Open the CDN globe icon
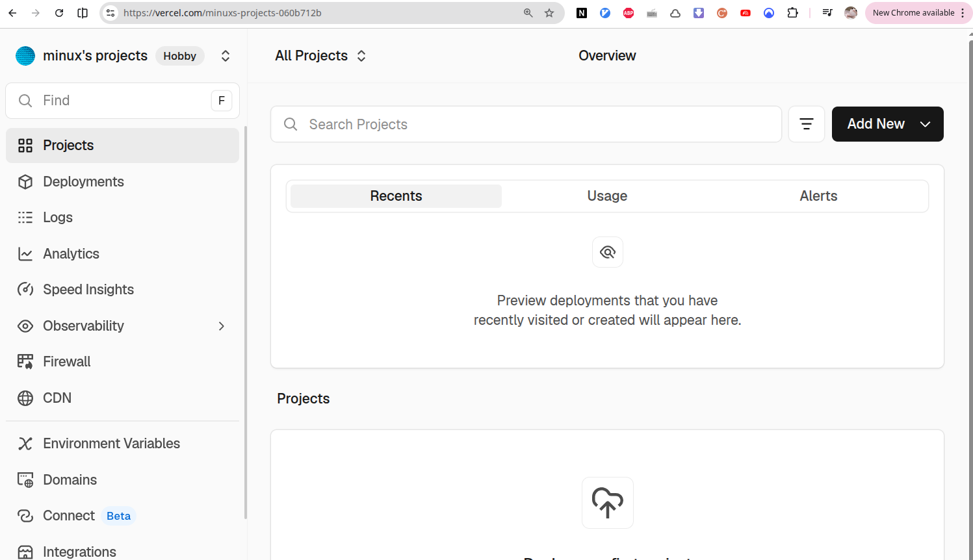The width and height of the screenshot is (973, 560). (25, 398)
